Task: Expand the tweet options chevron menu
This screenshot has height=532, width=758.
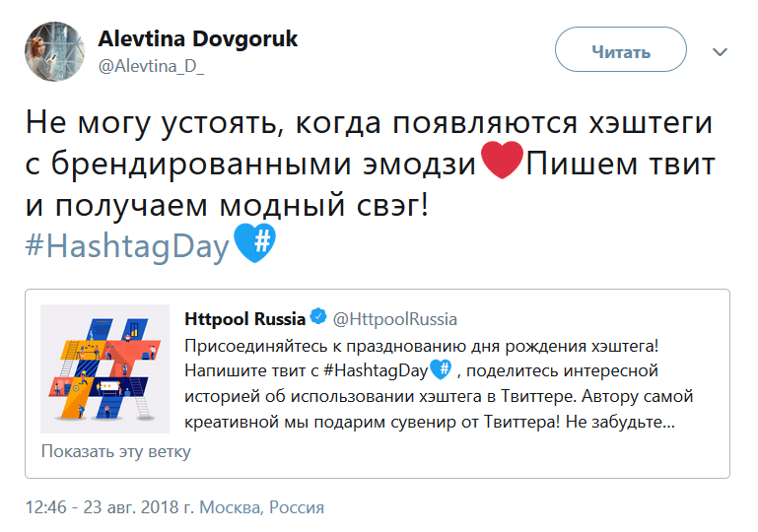Action: pyautogui.click(x=720, y=51)
